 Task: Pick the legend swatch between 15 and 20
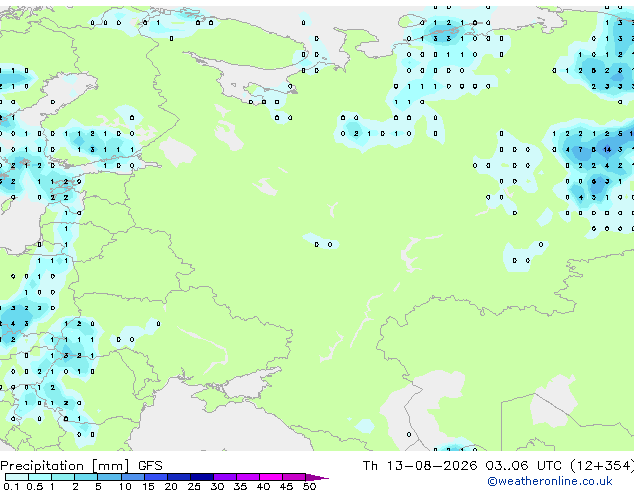(x=156, y=477)
